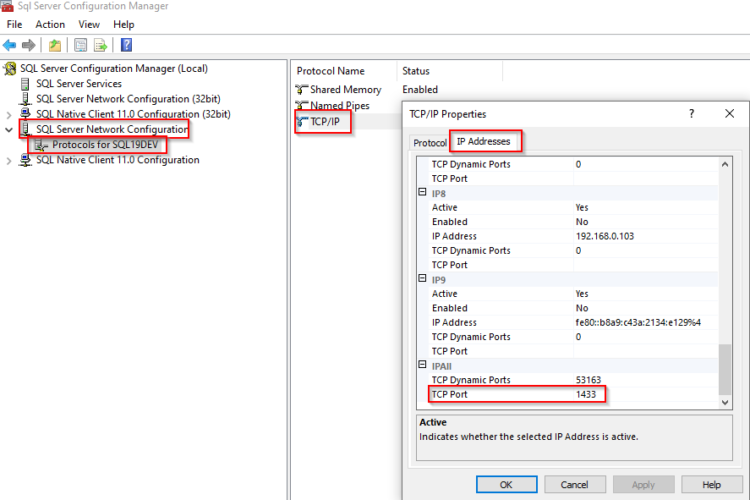Image resolution: width=750 pixels, height=500 pixels.
Task: Collapse SQL Server Network Configuration tree node
Action: [x=10, y=130]
